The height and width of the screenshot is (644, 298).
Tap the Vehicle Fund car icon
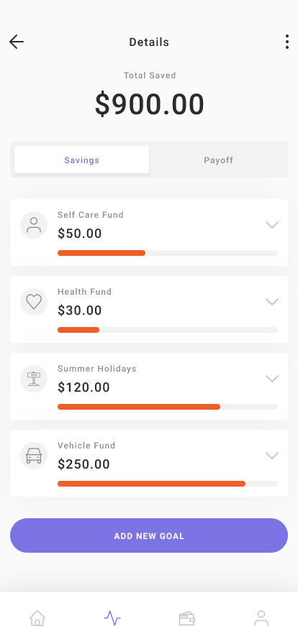click(x=34, y=456)
